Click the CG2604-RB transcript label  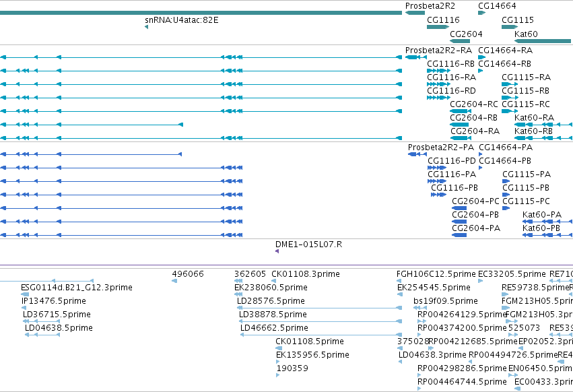click(x=473, y=118)
